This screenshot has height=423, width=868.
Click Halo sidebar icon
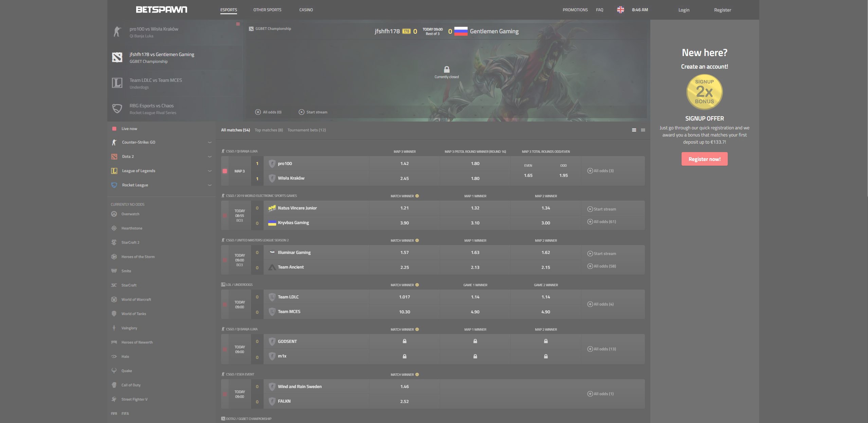[x=114, y=356]
